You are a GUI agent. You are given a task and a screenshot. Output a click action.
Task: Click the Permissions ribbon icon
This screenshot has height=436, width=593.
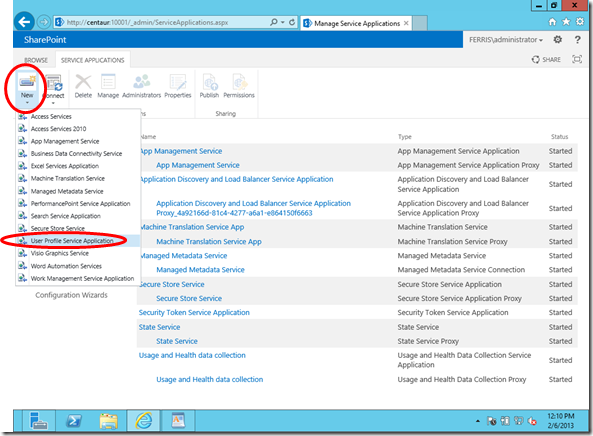pyautogui.click(x=239, y=86)
